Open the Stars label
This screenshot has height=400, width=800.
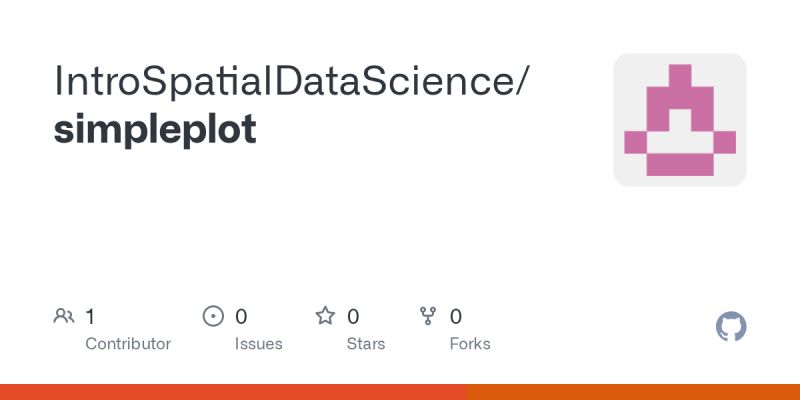coord(366,344)
